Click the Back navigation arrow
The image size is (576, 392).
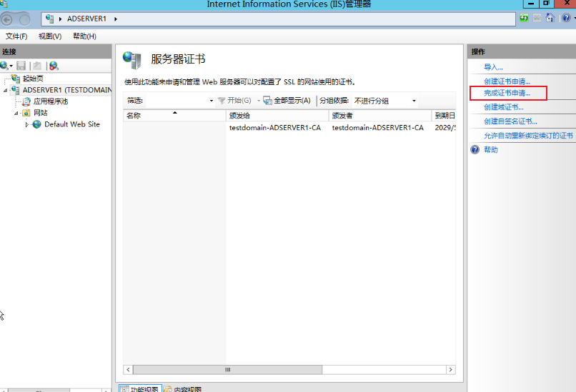[x=6, y=19]
